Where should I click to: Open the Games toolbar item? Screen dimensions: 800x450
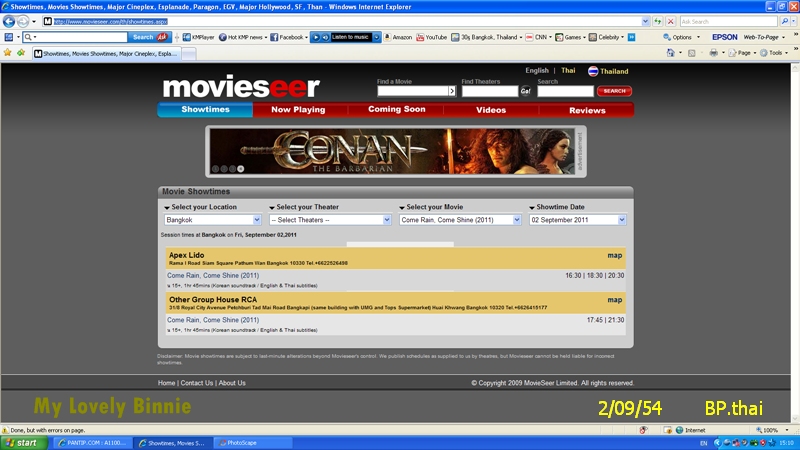[x=569, y=37]
